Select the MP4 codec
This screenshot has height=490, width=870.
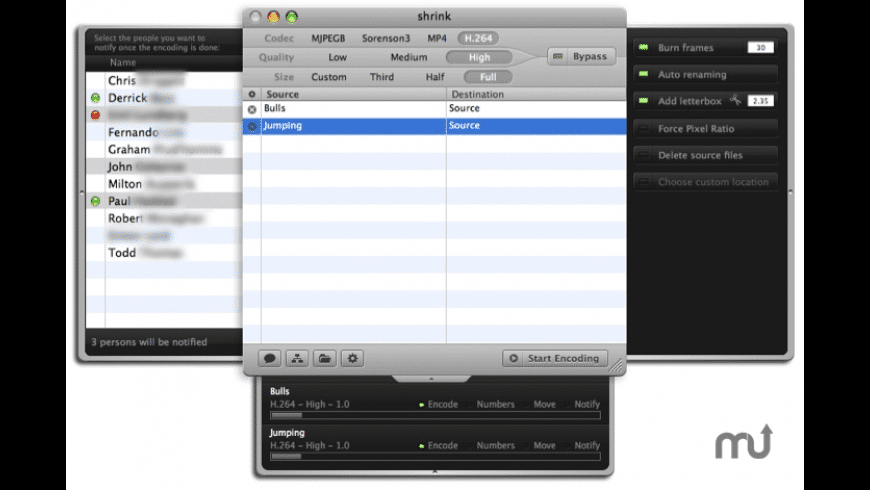coord(437,38)
